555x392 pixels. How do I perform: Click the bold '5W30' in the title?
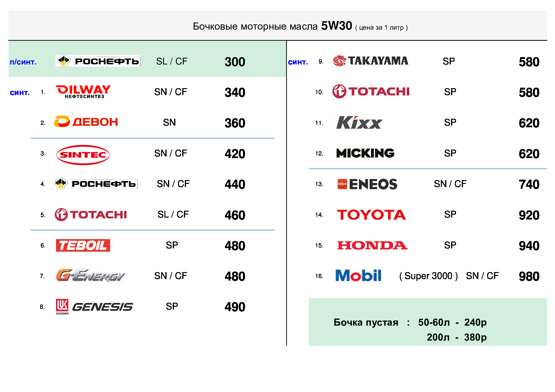(x=336, y=26)
